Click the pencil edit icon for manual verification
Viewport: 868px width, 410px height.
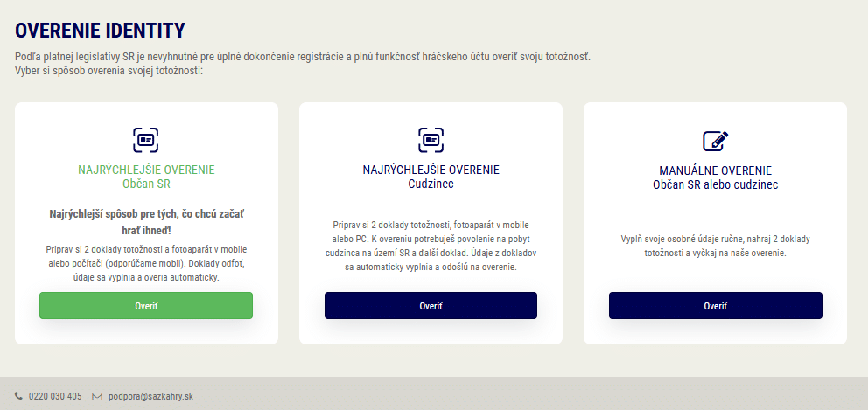pos(715,140)
